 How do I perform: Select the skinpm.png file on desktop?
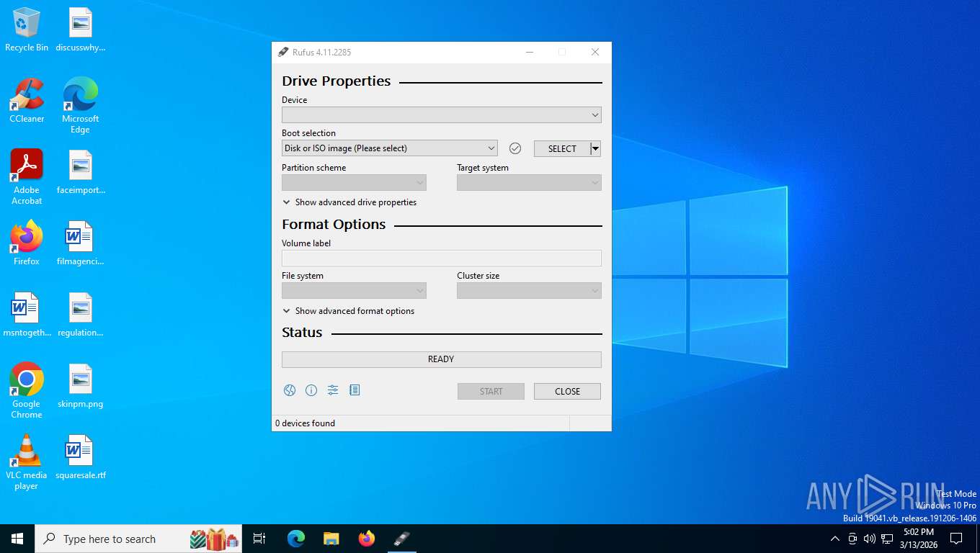click(80, 386)
